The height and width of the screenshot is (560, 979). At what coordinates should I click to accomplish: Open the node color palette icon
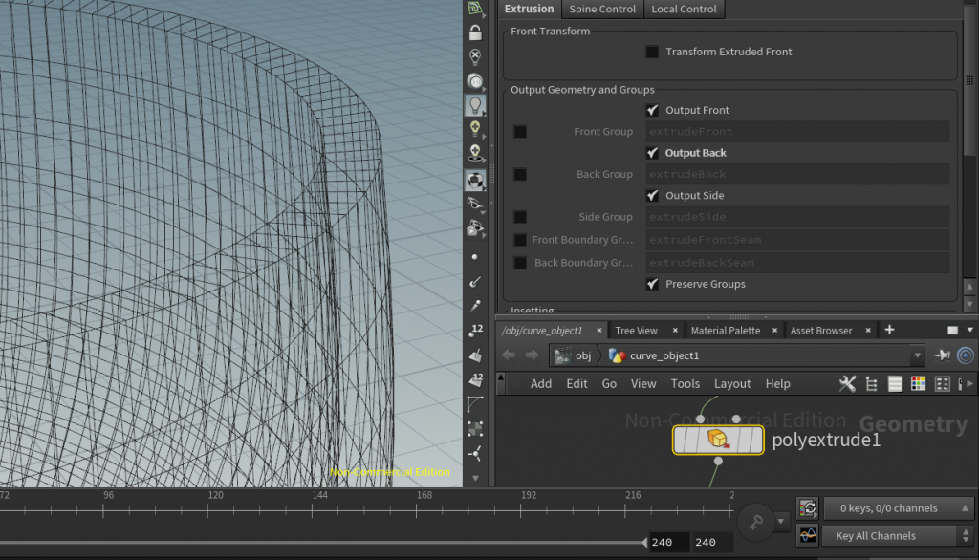(919, 383)
